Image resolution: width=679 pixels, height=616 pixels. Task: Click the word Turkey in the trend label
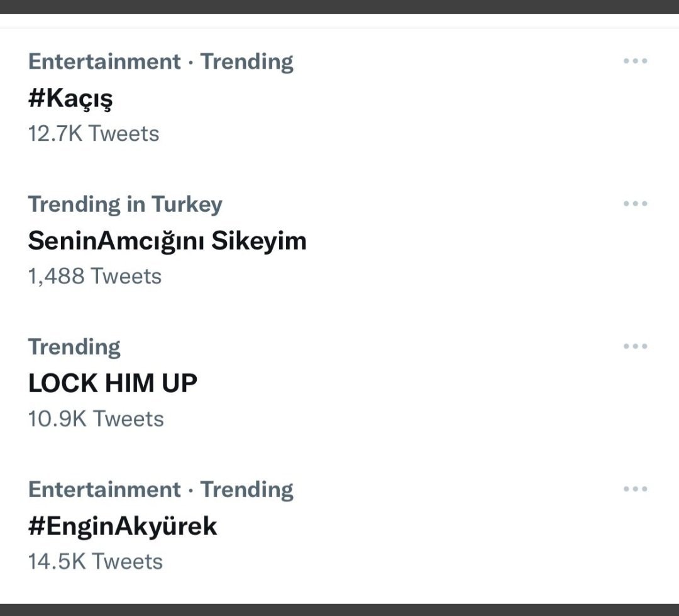pyautogui.click(x=186, y=204)
